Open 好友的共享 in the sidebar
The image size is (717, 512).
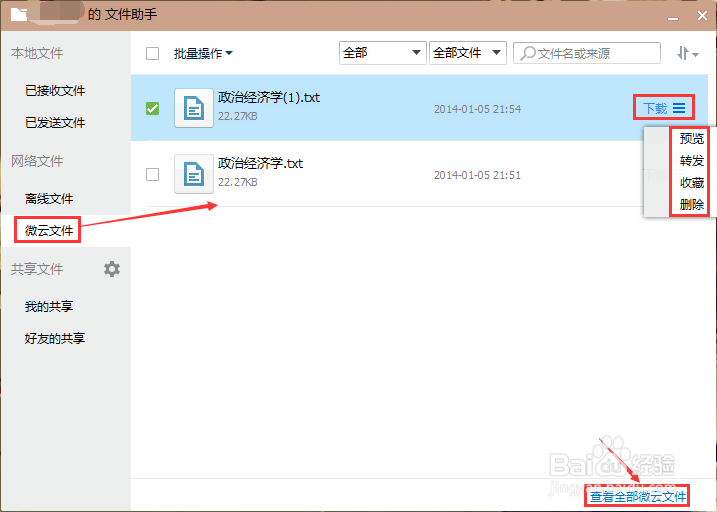coord(55,338)
